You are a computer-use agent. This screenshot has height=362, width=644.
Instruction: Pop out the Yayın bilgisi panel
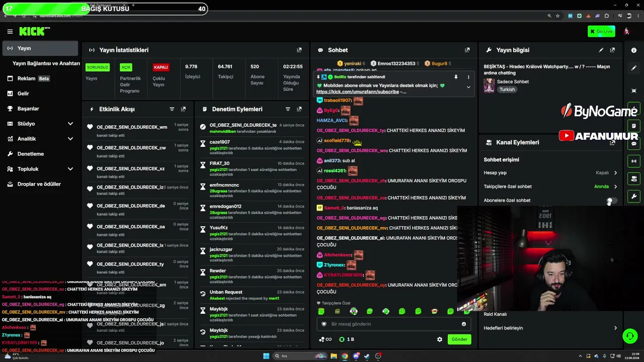tap(612, 50)
